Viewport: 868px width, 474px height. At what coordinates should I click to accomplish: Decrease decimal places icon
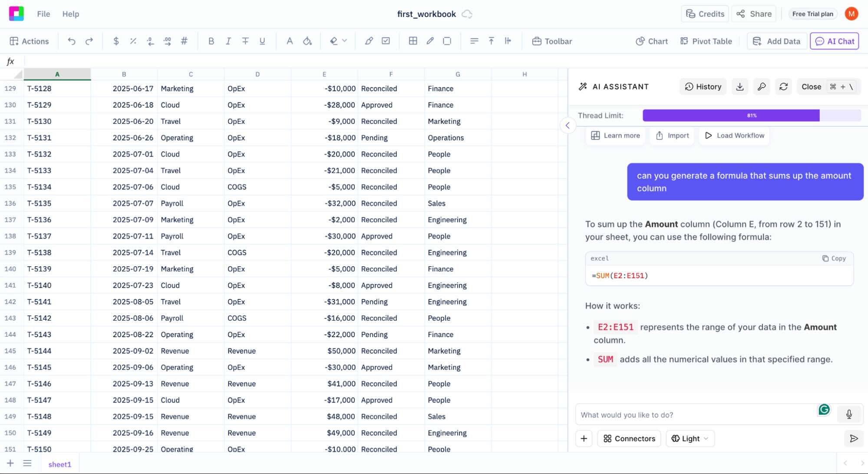pos(150,41)
